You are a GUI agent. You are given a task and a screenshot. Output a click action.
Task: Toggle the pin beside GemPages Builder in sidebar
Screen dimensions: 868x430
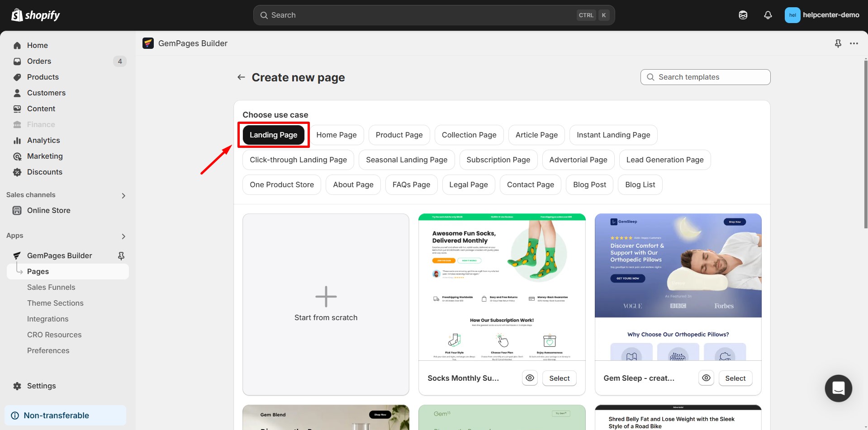click(121, 255)
